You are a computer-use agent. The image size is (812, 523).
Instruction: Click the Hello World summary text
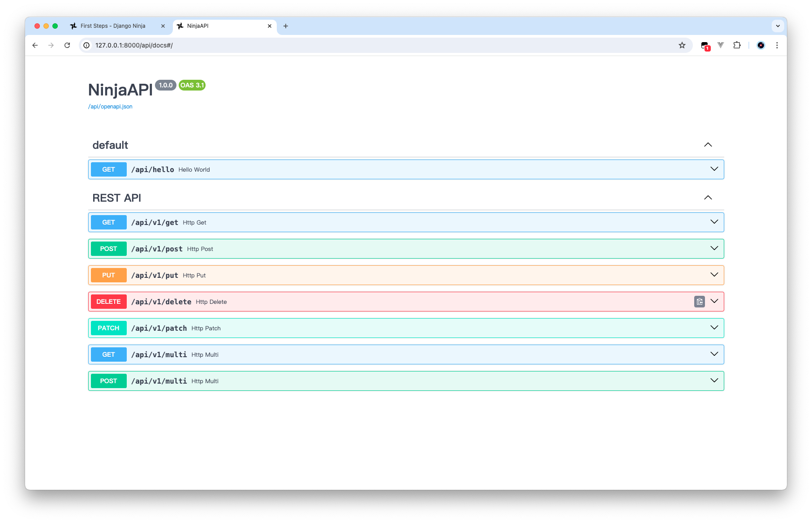click(x=194, y=169)
